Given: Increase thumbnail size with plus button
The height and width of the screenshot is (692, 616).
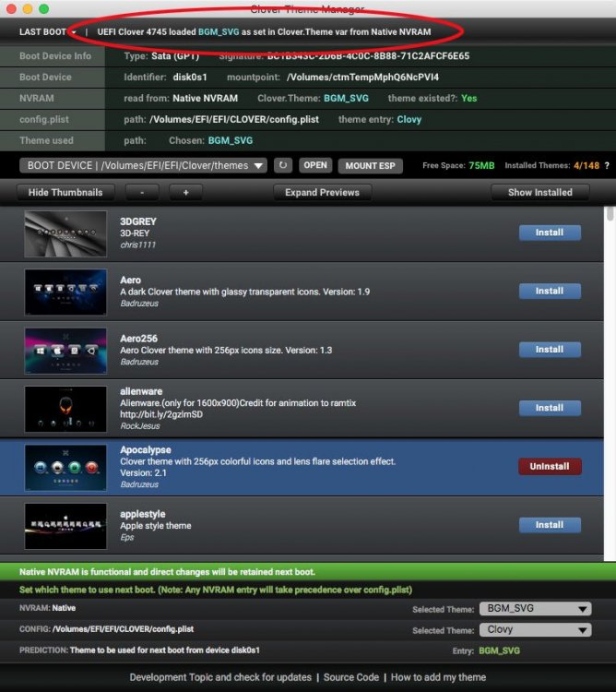Looking at the screenshot, I should click(185, 193).
